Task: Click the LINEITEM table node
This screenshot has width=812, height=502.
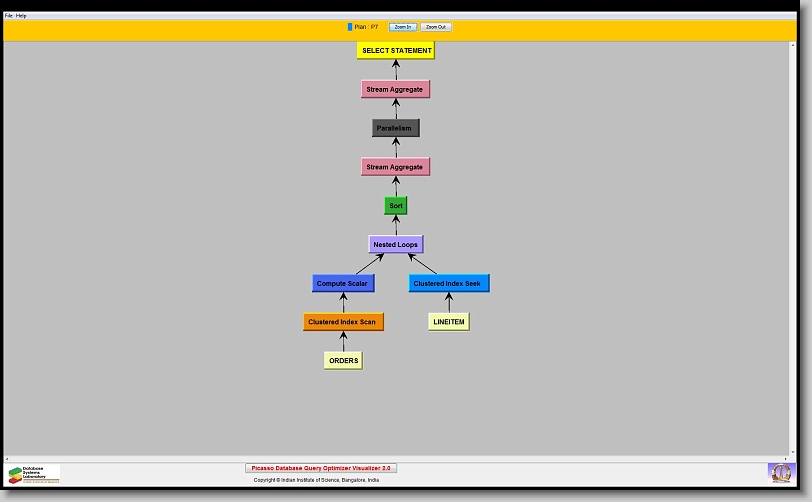Action: pyautogui.click(x=448, y=322)
